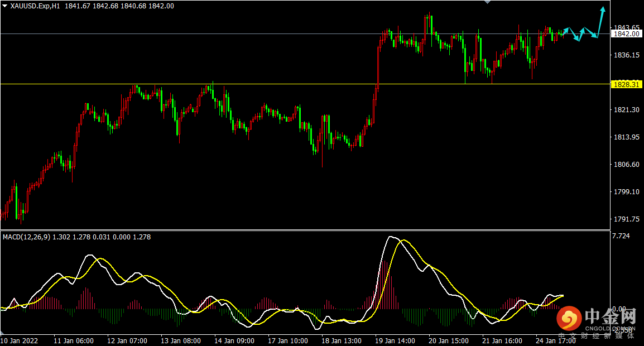Click the grey chart shift marker at top
Viewport: 644px width, 346px height.
point(488,2)
